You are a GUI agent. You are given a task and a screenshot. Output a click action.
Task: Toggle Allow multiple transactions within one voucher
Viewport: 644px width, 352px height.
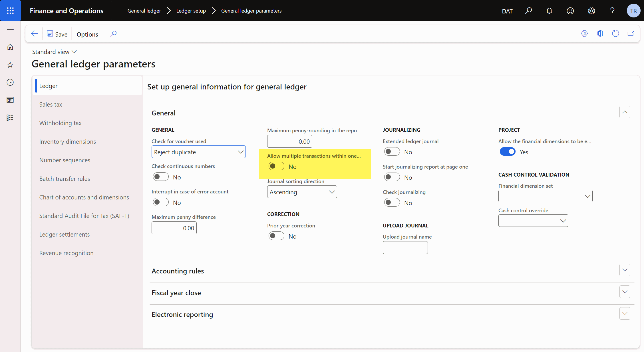(276, 166)
